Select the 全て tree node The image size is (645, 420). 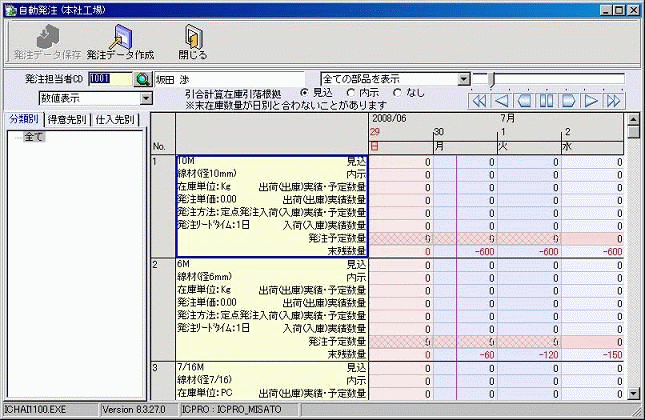click(x=34, y=137)
